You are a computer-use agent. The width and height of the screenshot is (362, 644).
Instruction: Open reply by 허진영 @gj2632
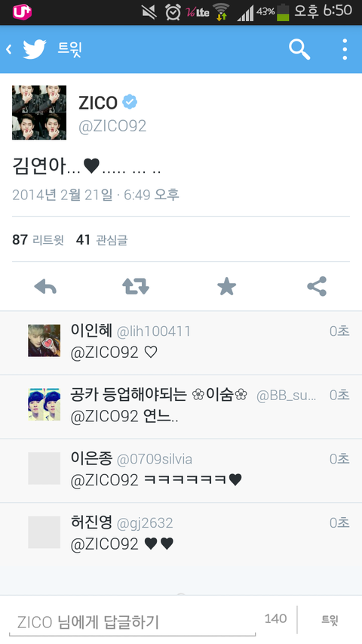[181, 535]
